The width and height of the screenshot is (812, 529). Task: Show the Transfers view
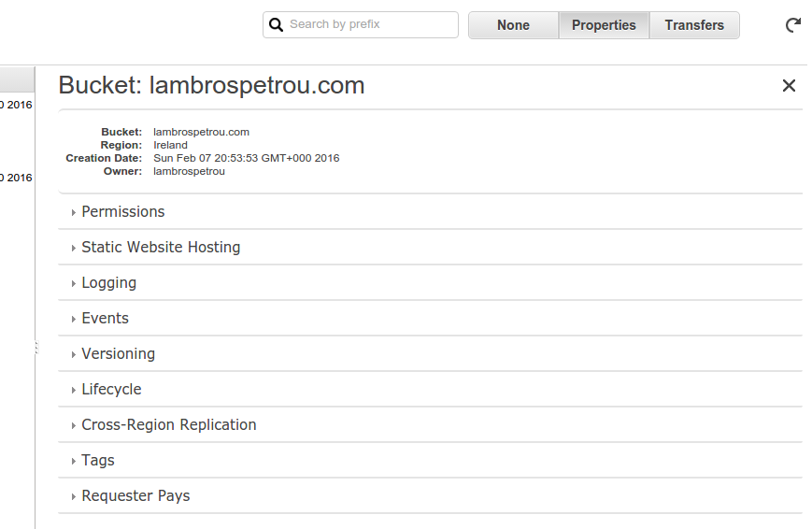(694, 25)
